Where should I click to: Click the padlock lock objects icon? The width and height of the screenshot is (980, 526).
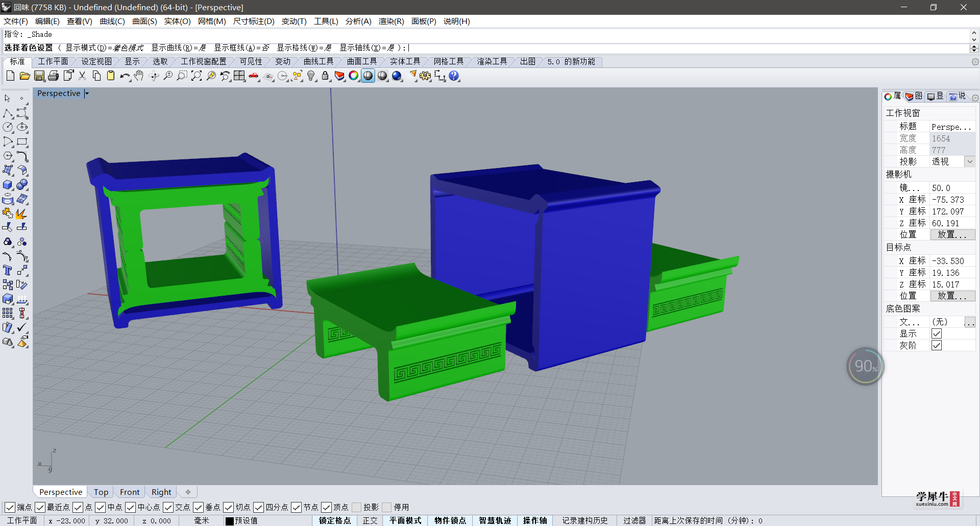(325, 76)
